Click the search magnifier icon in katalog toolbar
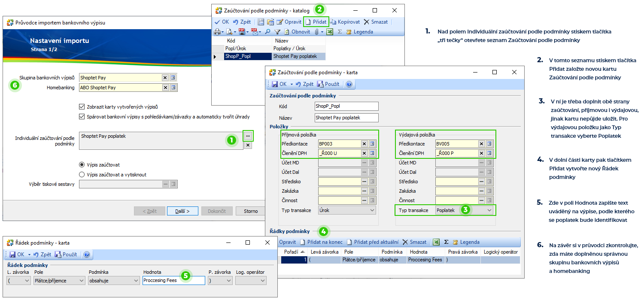 267,32
